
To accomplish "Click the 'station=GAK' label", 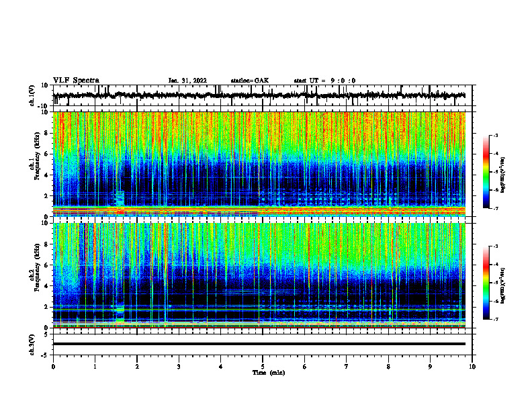I will (x=250, y=81).
